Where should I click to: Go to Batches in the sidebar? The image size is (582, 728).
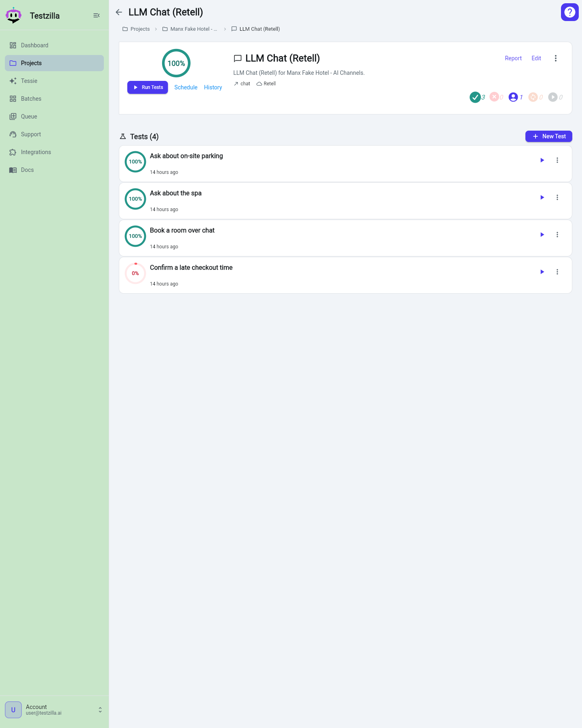(54, 99)
